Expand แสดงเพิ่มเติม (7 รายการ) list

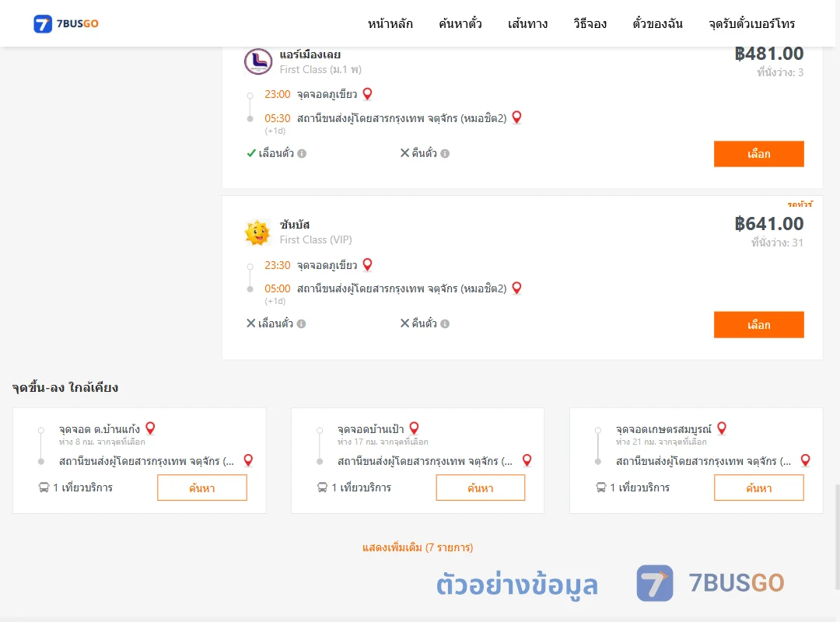pyautogui.click(x=418, y=547)
